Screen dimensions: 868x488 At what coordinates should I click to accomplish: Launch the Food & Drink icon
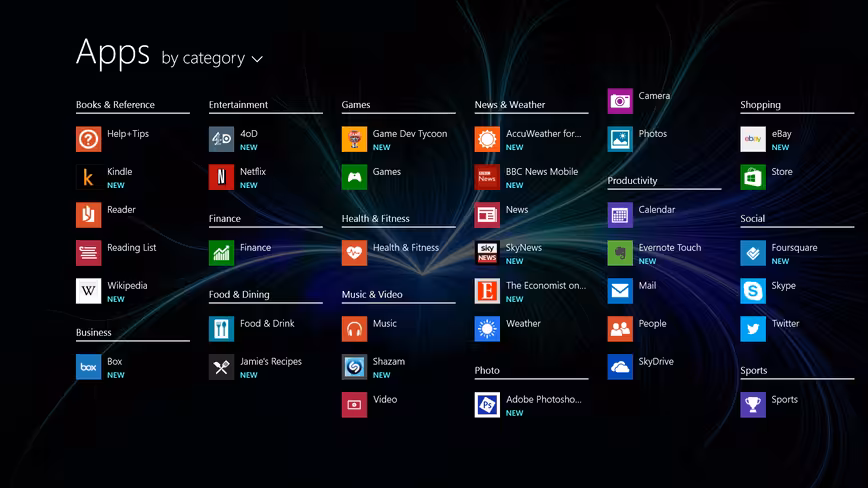point(221,329)
